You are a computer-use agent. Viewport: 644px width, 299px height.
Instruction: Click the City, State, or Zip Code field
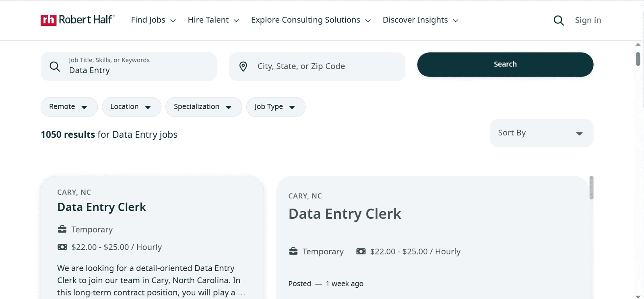(x=317, y=66)
